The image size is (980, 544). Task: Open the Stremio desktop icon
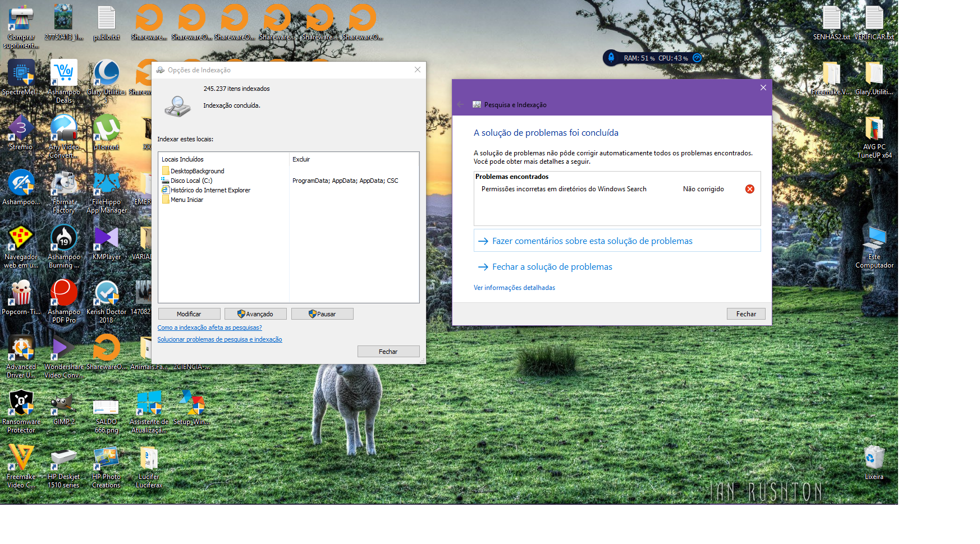point(21,132)
